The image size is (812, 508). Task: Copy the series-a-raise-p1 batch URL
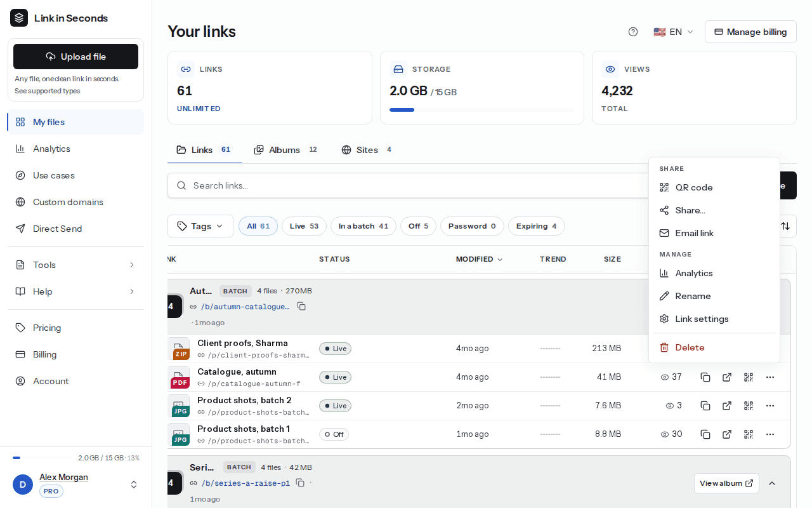(x=300, y=483)
